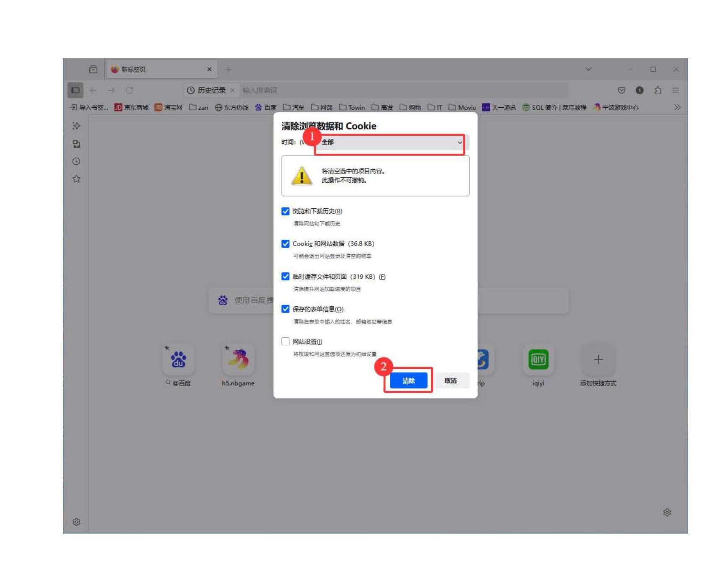
Task: Confirm with the blue 清除 button
Action: (x=408, y=381)
